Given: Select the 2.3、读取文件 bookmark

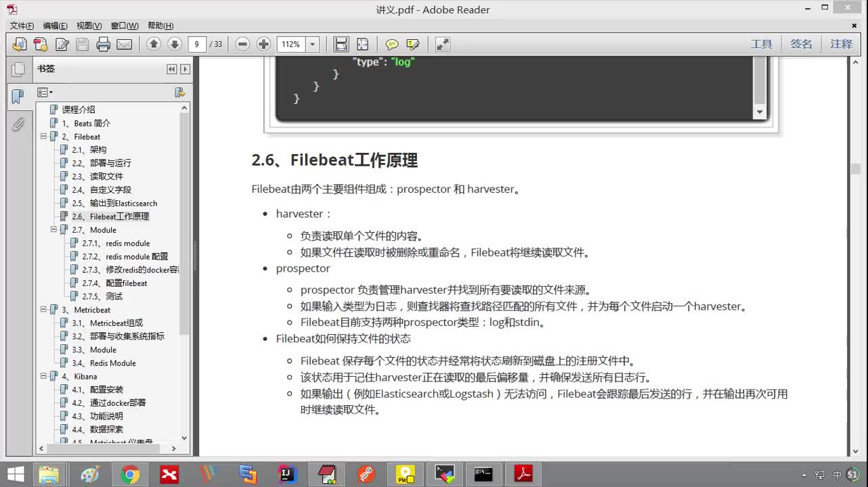Looking at the screenshot, I should [x=97, y=177].
